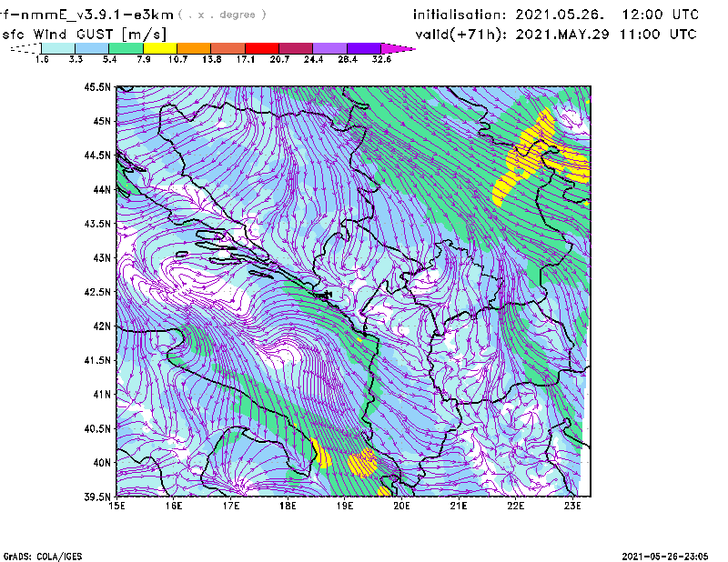Click the longitude label 15E

(x=116, y=506)
